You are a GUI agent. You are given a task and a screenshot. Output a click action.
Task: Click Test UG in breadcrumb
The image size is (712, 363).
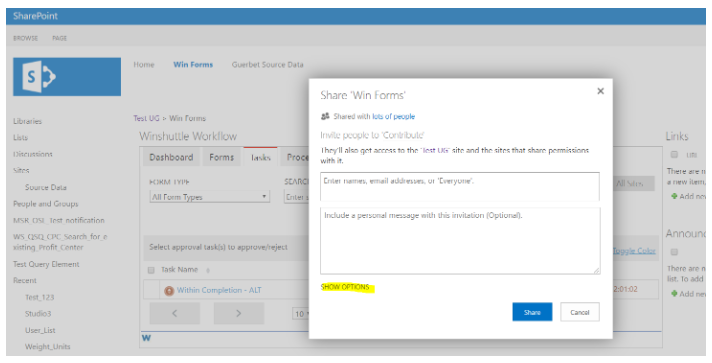146,118
